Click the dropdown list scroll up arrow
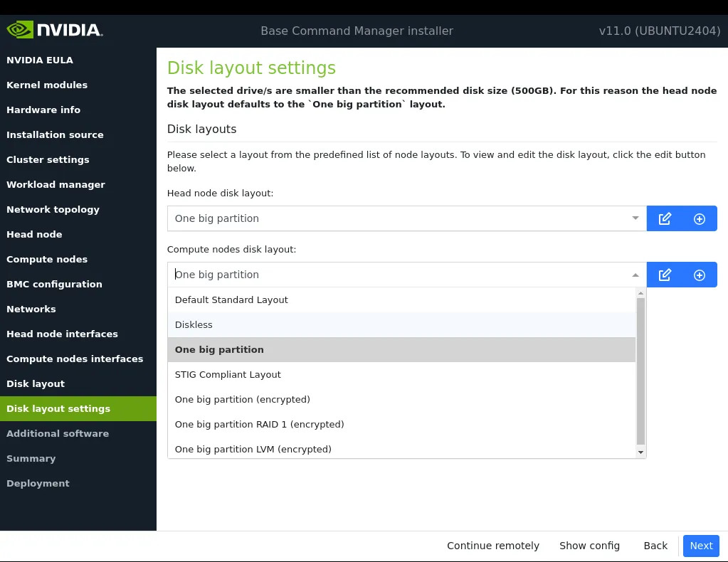Viewport: 728px width, 562px height. pyautogui.click(x=640, y=293)
